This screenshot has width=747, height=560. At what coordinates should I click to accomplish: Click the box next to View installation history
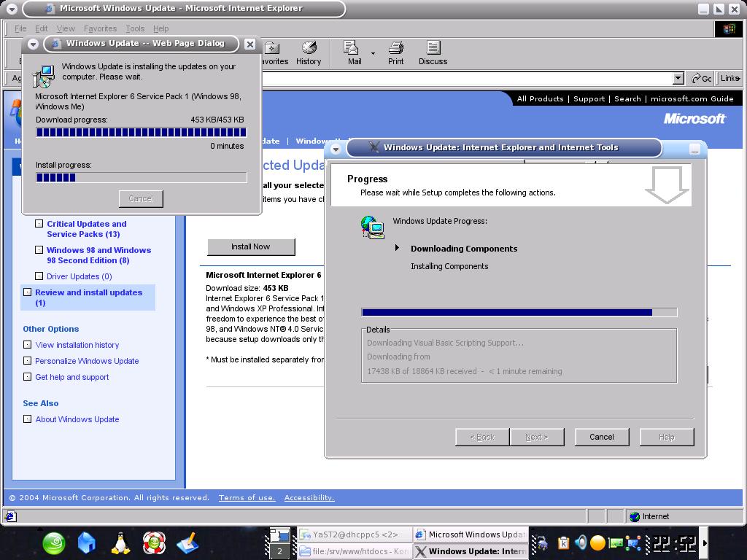[28, 344]
